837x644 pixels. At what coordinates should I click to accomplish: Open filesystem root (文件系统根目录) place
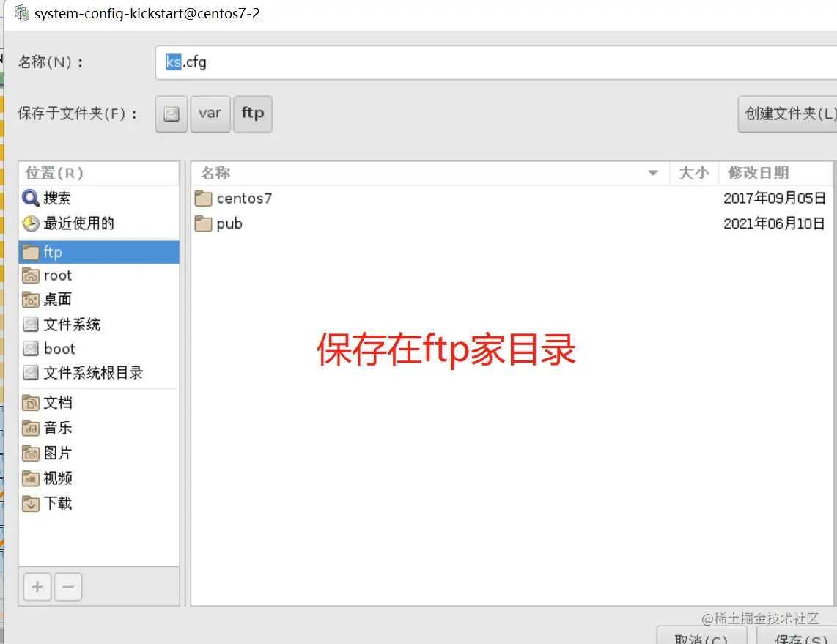[99, 372]
